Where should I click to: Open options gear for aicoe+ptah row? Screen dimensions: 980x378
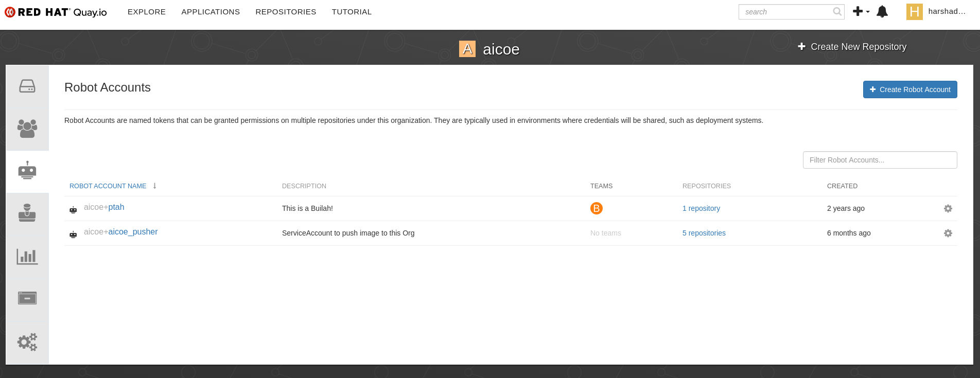tap(948, 208)
